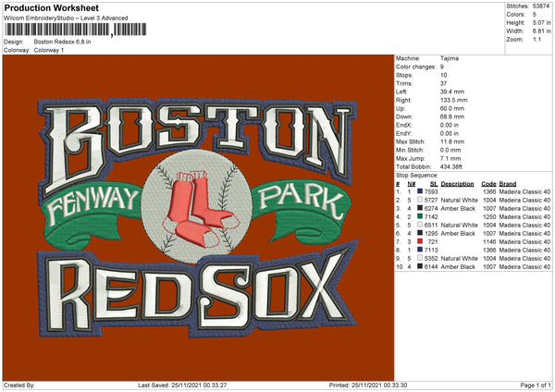The image size is (555, 392).
Task: Select the white swatch beside 6511
Action: pos(420,225)
